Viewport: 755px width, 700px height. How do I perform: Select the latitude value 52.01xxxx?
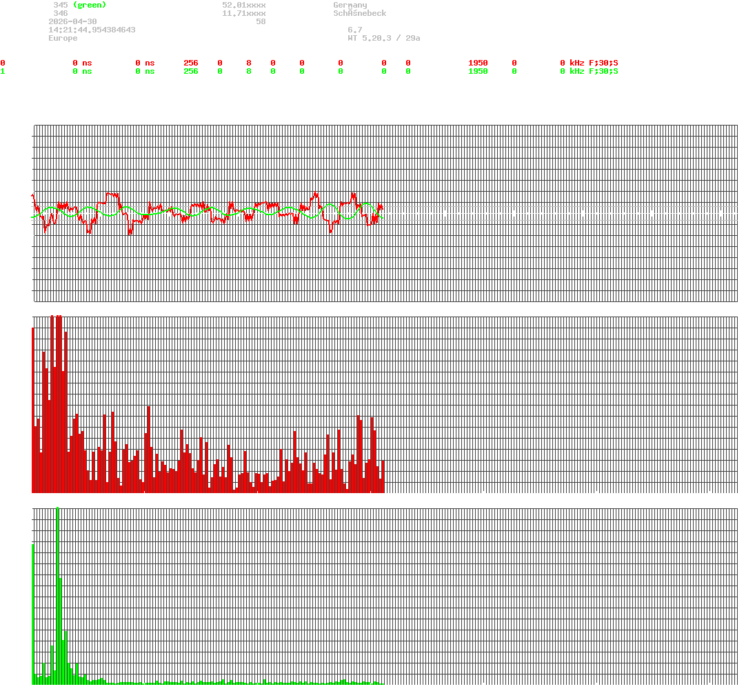click(243, 5)
